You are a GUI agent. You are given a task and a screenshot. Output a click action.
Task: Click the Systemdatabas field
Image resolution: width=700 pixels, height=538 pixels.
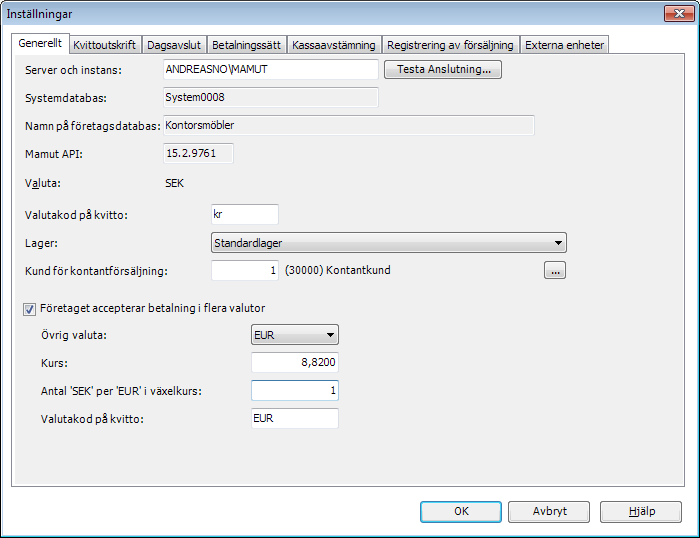point(271,97)
